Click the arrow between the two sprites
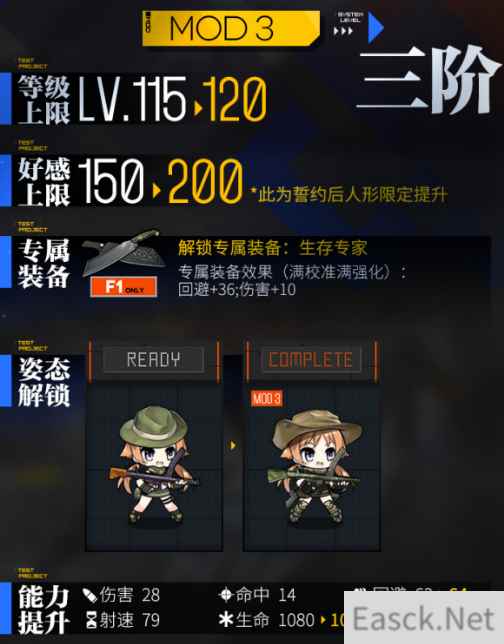Image resolution: width=504 pixels, height=644 pixels. point(233,445)
